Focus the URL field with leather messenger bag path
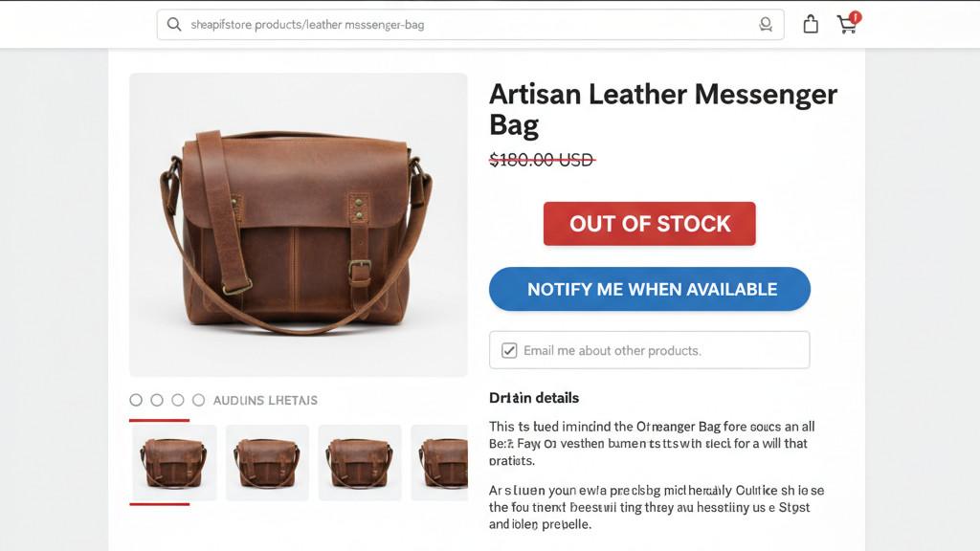 click(x=459, y=25)
